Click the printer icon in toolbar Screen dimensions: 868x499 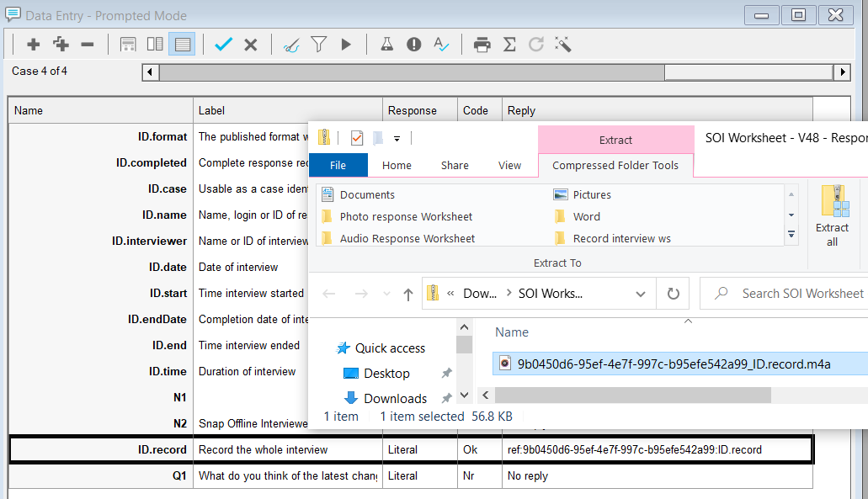482,45
